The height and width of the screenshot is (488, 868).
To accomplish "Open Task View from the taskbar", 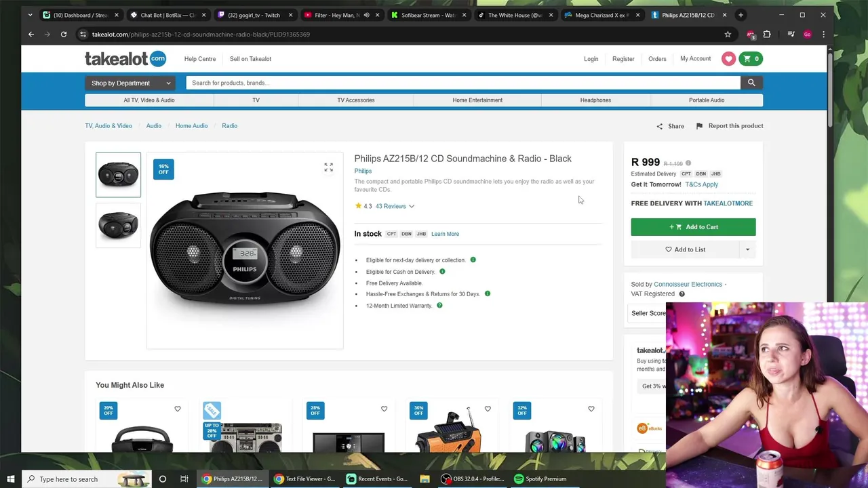I will tap(184, 479).
